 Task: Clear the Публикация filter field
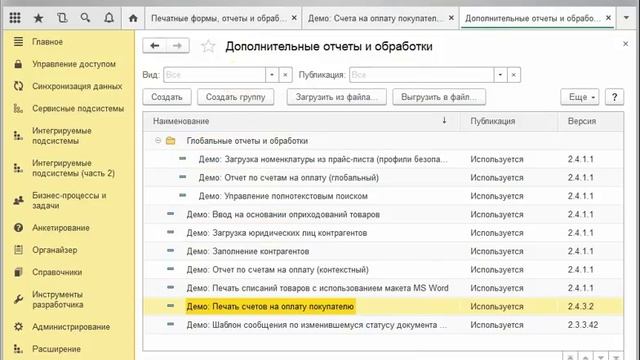tap(513, 75)
